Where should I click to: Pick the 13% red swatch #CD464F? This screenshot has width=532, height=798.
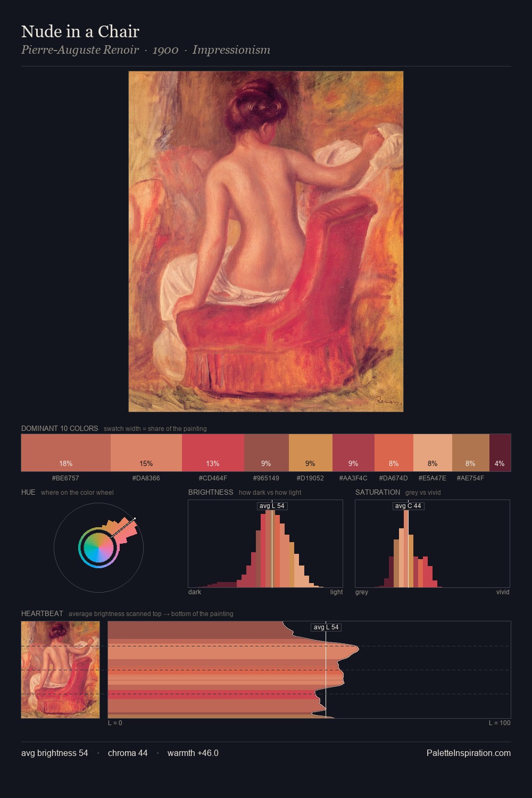click(x=213, y=453)
